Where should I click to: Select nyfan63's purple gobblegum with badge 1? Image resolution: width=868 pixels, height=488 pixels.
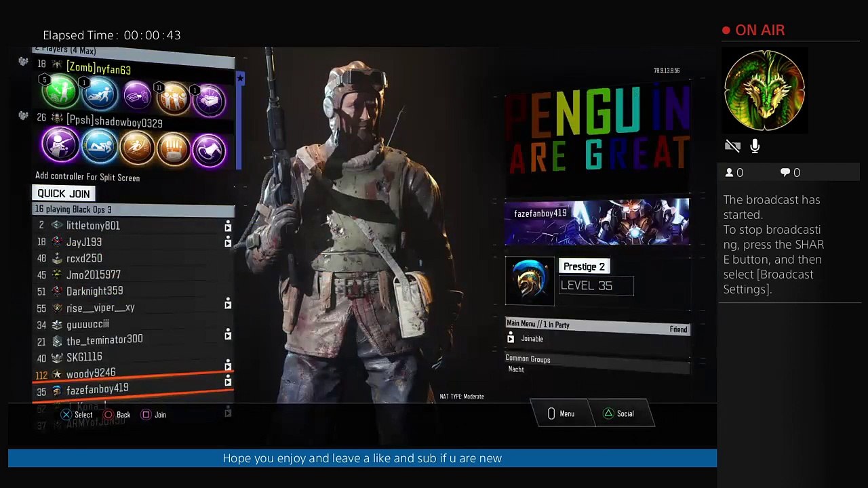pyautogui.click(x=208, y=100)
